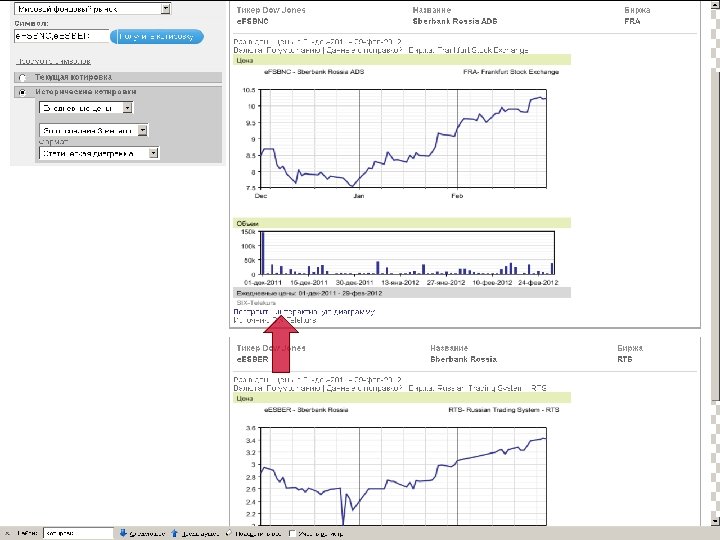Open the 3 months period dropdown
Screen dimensions: 720x540
click(x=93, y=130)
